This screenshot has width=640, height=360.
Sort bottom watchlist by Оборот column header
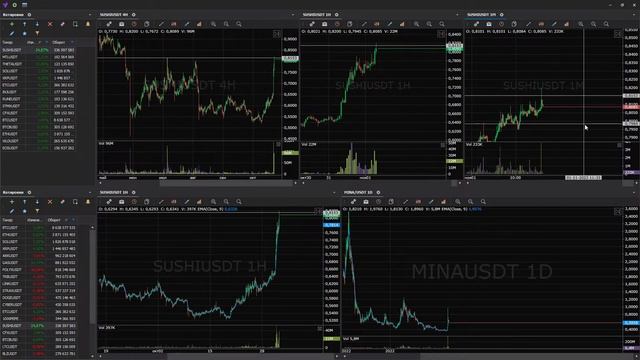(54, 220)
